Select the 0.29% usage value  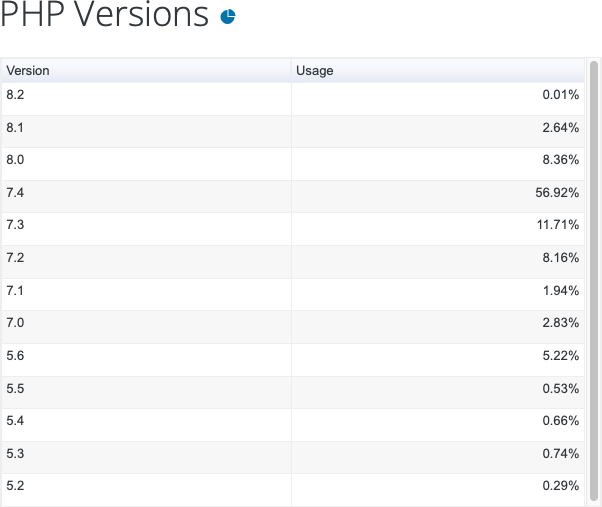click(561, 486)
